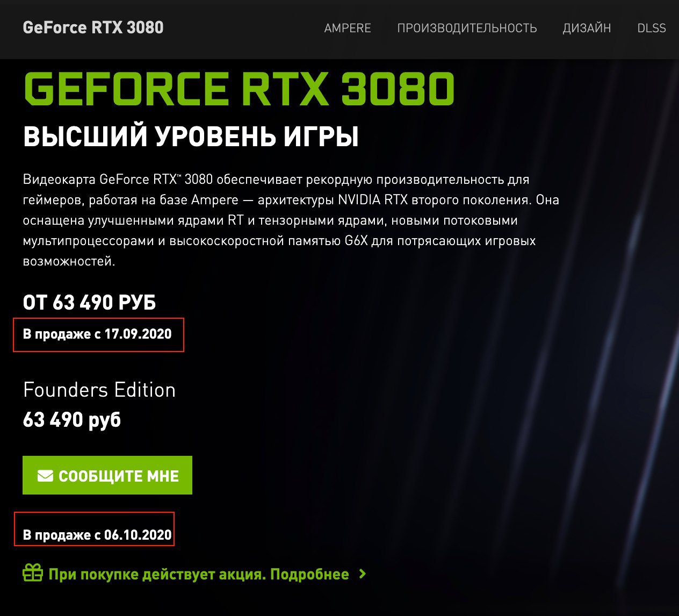Click the Founders Edition label
The image size is (679, 616).
[x=99, y=390]
